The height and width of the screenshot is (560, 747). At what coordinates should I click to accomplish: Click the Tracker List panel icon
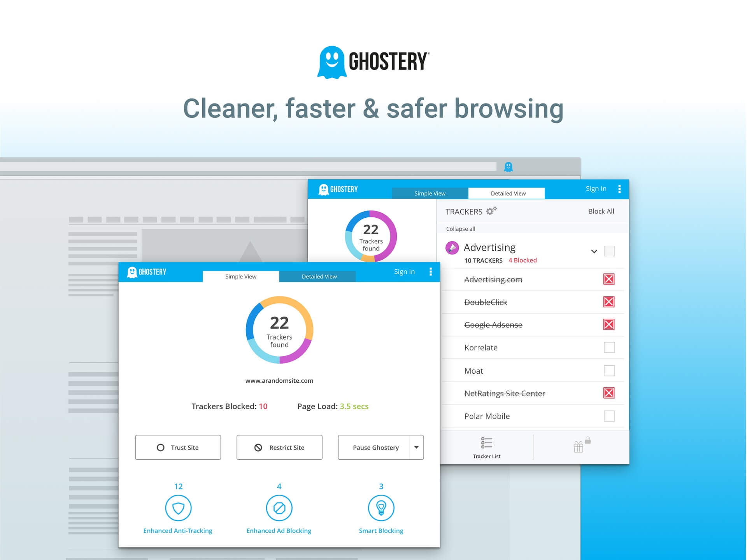pos(488,444)
